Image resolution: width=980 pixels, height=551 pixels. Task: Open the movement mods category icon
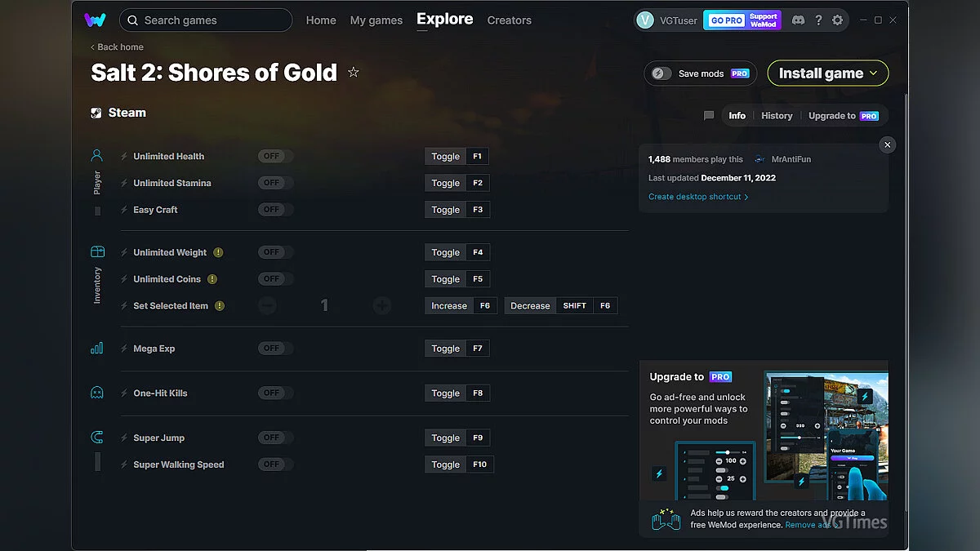[96, 437]
